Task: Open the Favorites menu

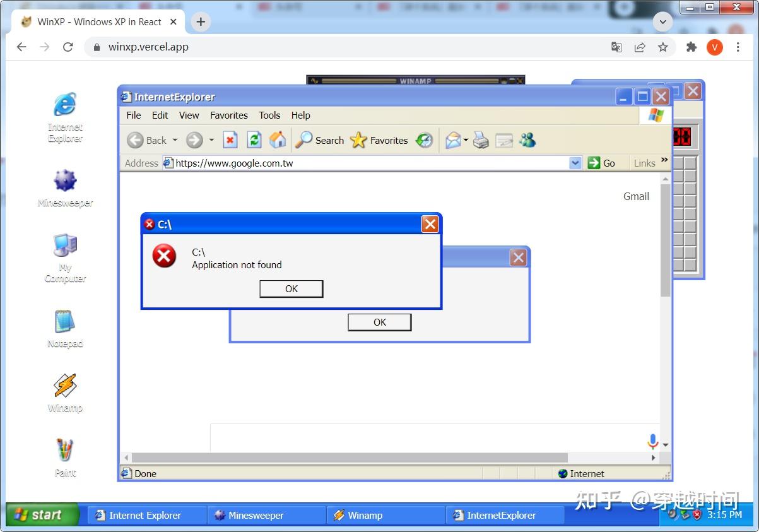Action: (x=228, y=115)
